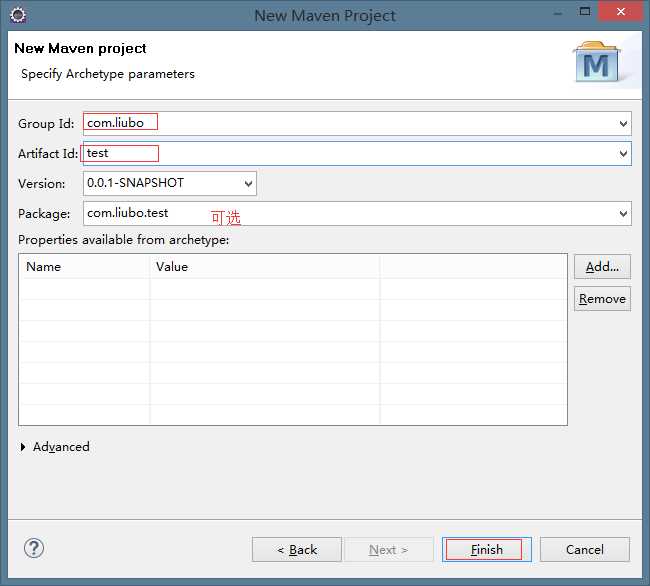The image size is (650, 586).
Task: Open the Package dropdown arrow
Action: click(x=623, y=214)
